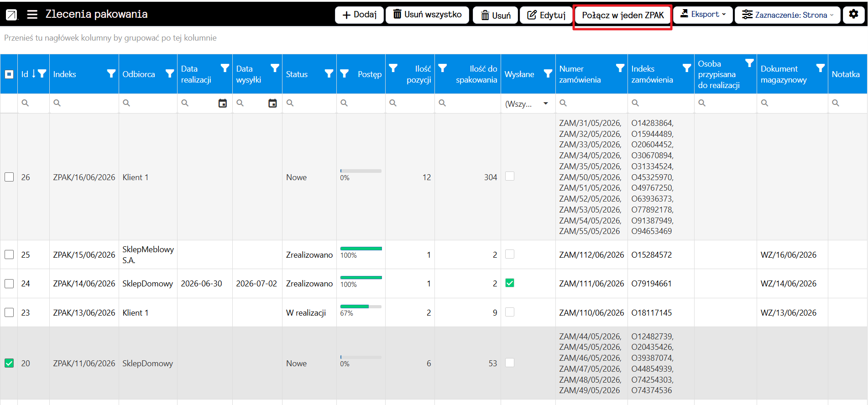
Task: Click the filter icon in Dokument magazynowy column
Action: tap(820, 68)
